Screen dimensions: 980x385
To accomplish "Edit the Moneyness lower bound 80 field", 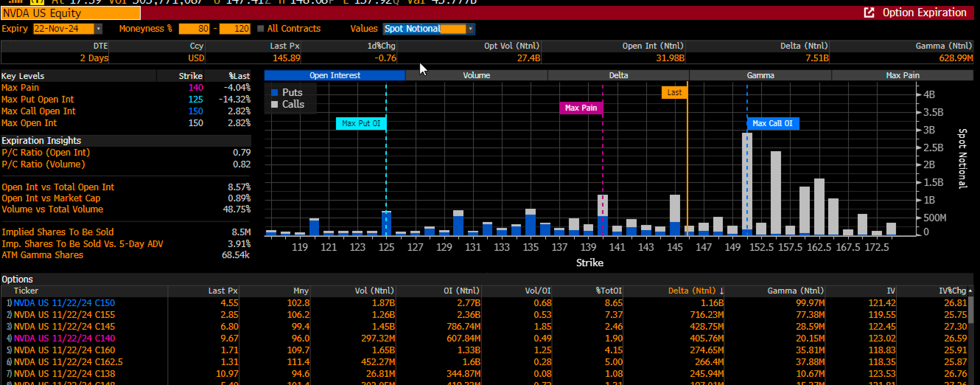I will (x=194, y=29).
